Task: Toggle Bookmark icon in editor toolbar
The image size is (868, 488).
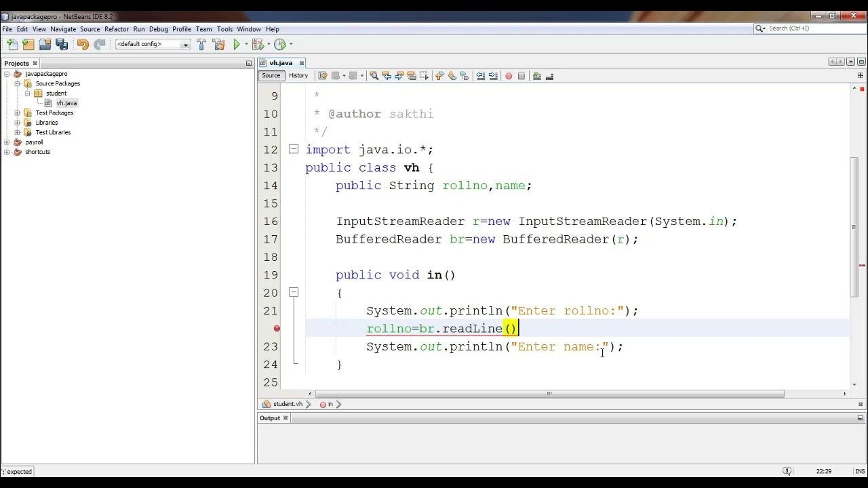Action: (x=465, y=76)
